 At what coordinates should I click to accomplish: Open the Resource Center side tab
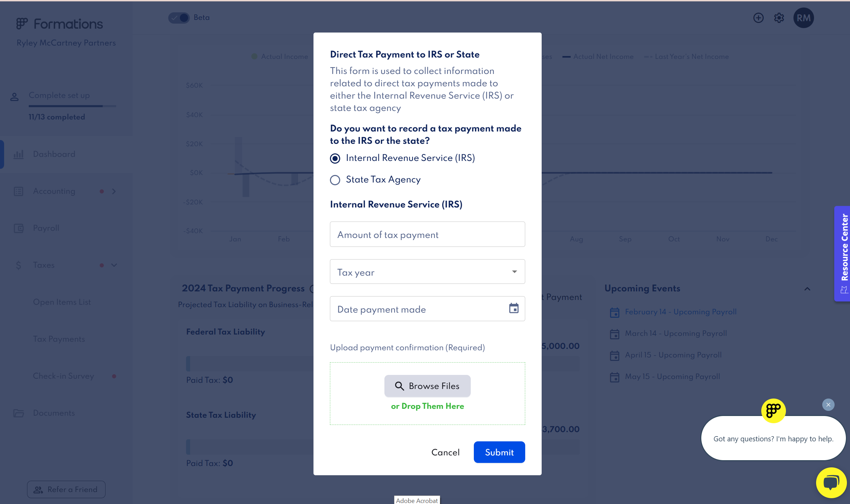(842, 253)
